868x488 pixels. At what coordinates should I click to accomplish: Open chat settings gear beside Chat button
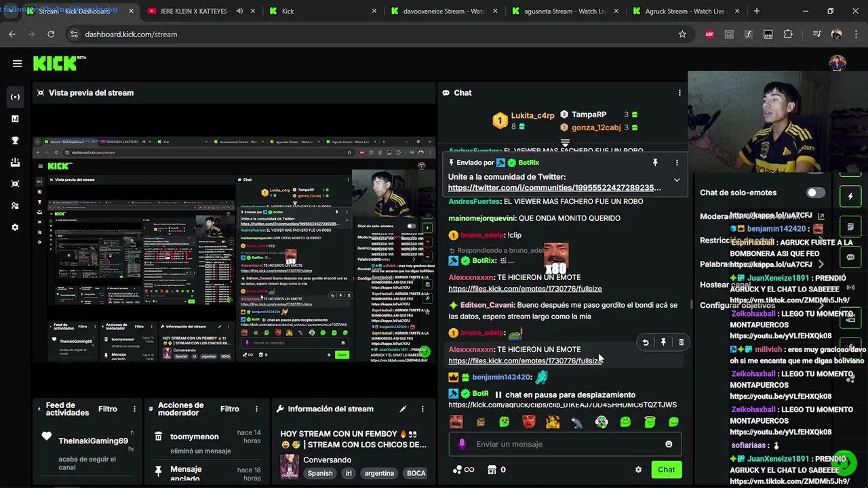(638, 470)
